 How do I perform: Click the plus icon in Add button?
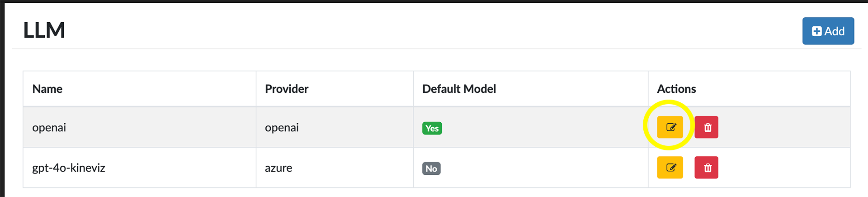(816, 31)
